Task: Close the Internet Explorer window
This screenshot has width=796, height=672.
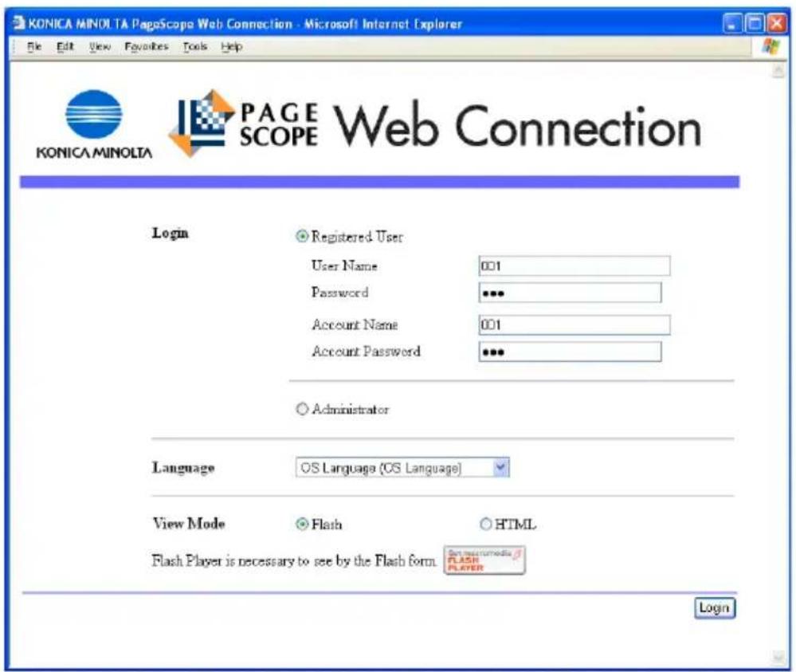Action: point(777,23)
